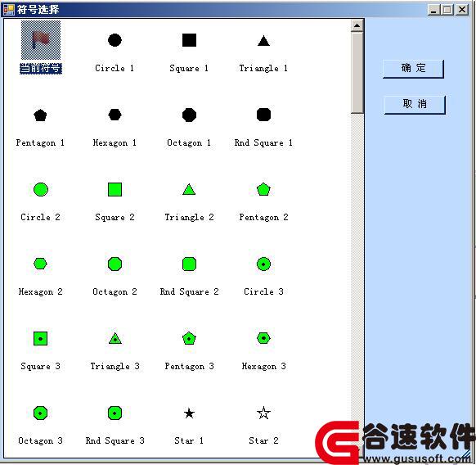Click the "Pentagon 2" label text
Image resolution: width=476 pixels, height=465 pixels.
pos(263,217)
